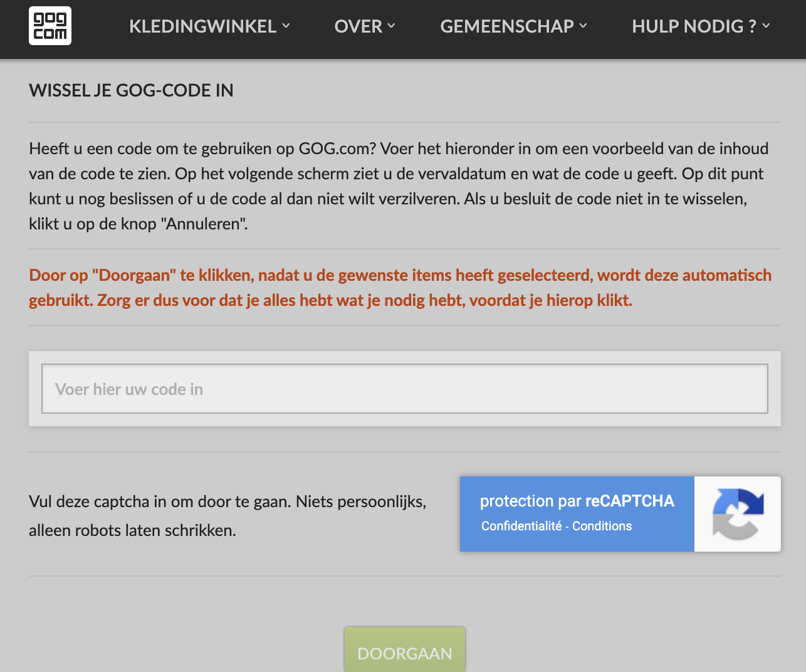Open the reCAPTCHA Confidentialité link
Viewport: 806px width, 672px height.
521,526
